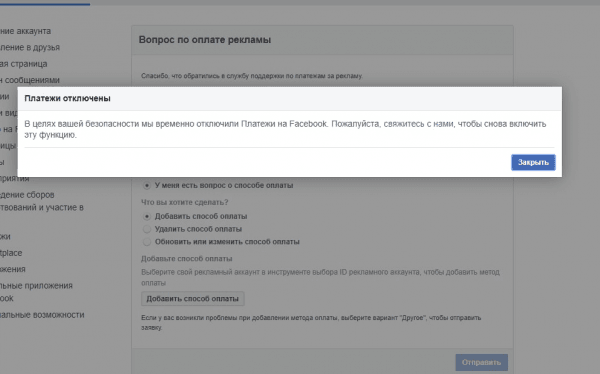Screen dimensions: 600x374
Task: Click dialog message 'В целях вашей безопасности'
Action: 285,129
